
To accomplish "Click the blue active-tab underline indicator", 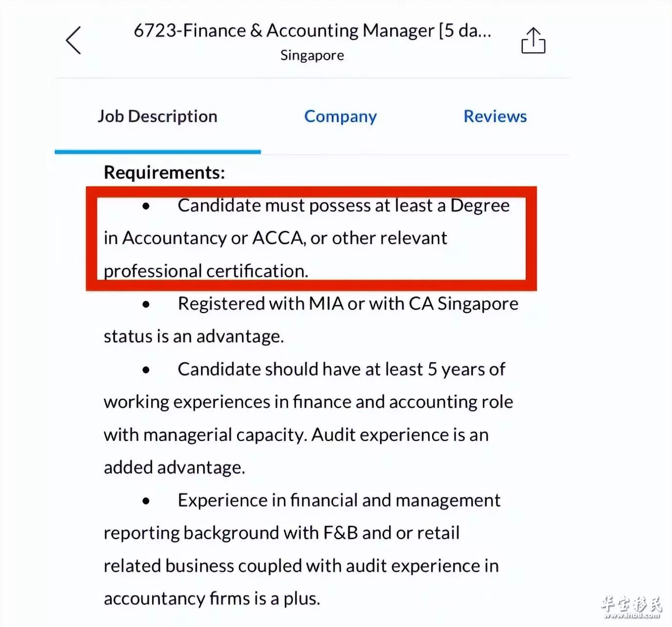I will [x=158, y=152].
